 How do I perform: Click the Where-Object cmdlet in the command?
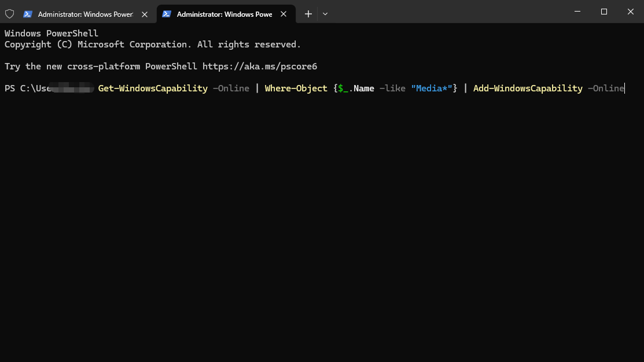(x=296, y=88)
